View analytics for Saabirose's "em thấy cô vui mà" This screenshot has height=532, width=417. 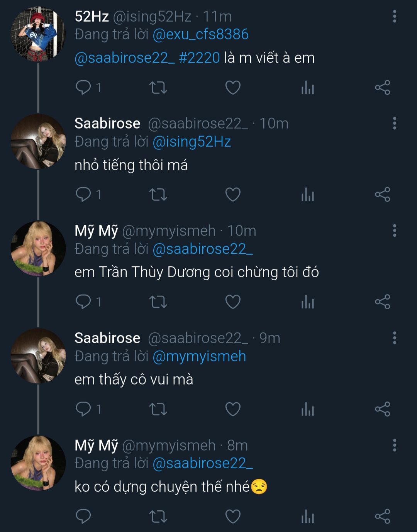308,409
